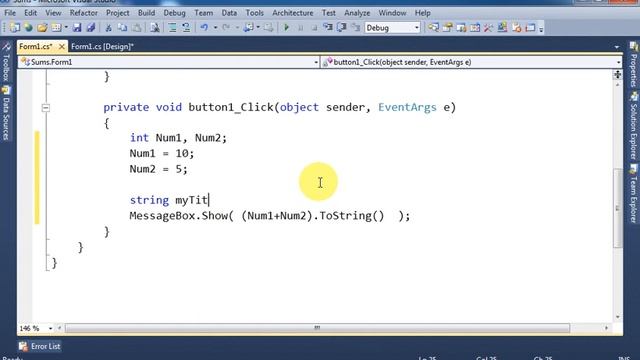Click the Break All pause icon
Screen dimensions: 640x360
coord(300,28)
